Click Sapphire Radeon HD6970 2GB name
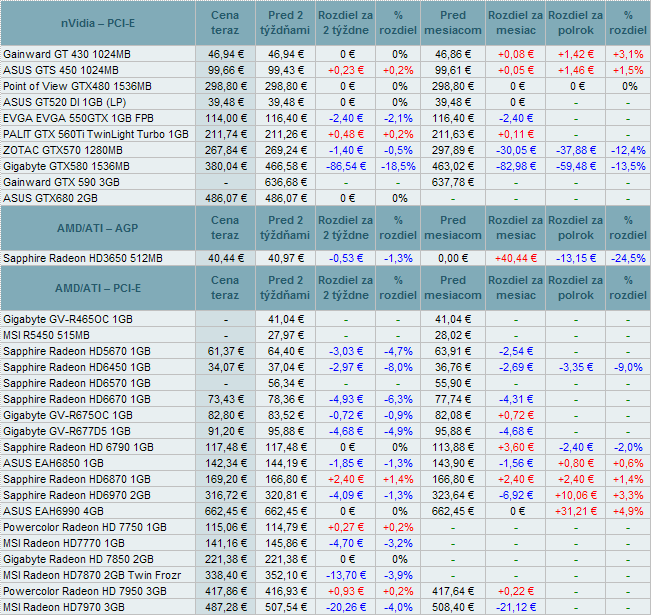 click(x=77, y=495)
